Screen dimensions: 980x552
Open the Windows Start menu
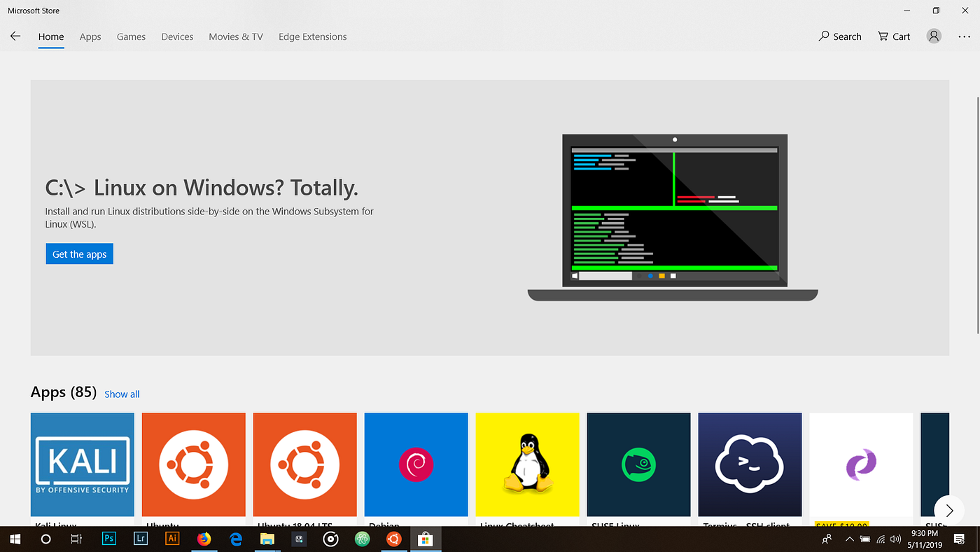[15, 539]
